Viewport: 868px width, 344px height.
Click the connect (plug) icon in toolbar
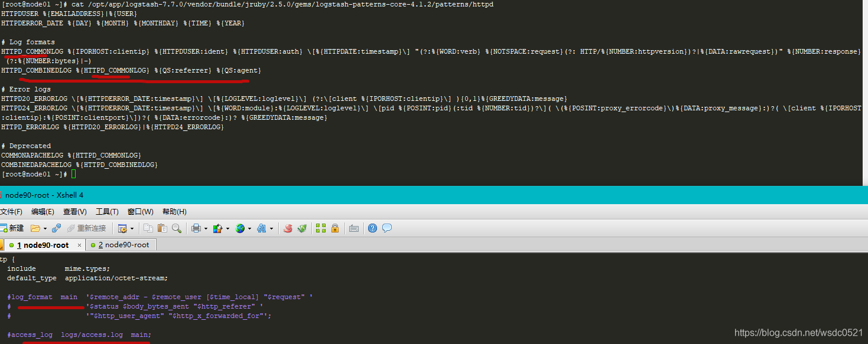[57, 228]
